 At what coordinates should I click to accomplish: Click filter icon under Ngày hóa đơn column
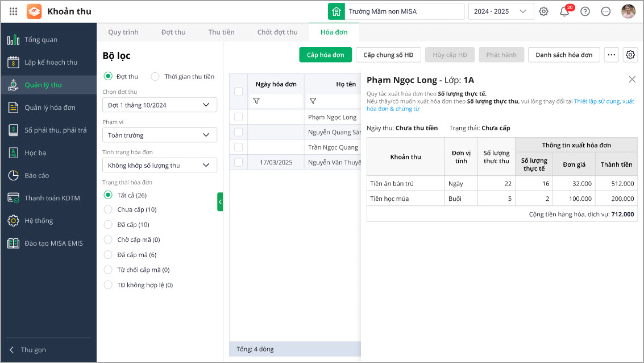coord(256,101)
